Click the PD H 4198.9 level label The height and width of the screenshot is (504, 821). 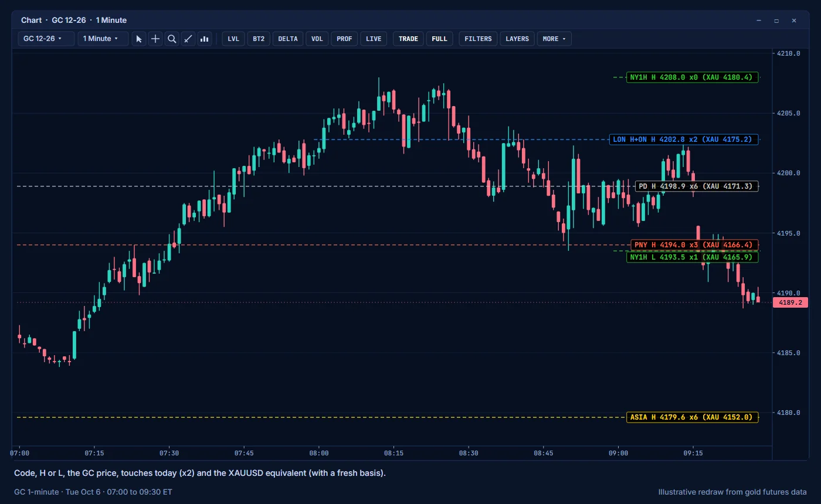point(697,186)
